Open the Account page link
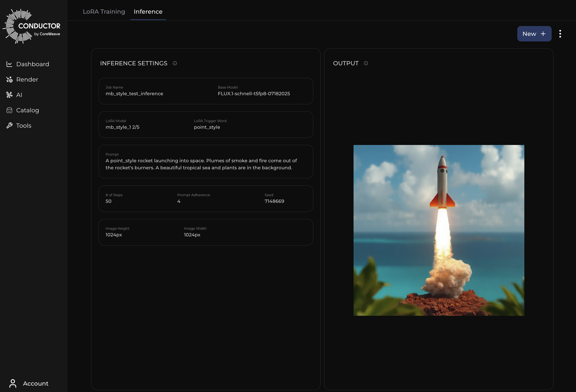Image resolution: width=576 pixels, height=392 pixels. [x=36, y=383]
